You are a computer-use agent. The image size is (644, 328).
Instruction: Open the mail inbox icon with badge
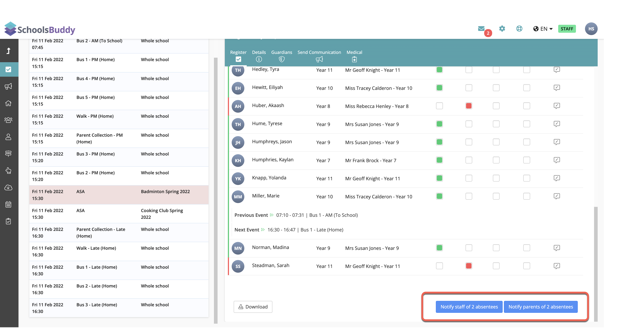click(481, 29)
